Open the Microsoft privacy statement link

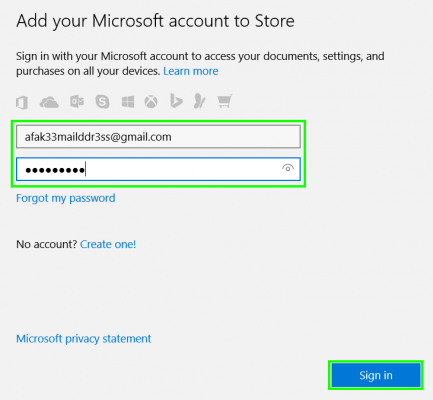(x=84, y=339)
